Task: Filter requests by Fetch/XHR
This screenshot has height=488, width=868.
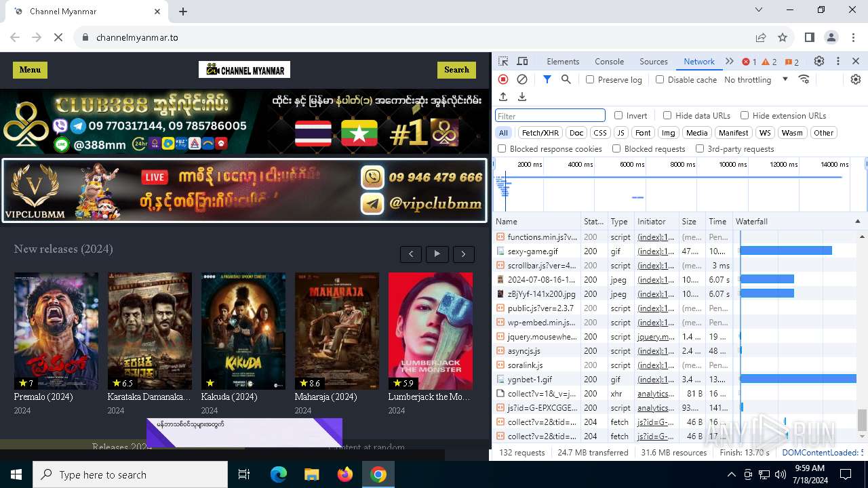Action: pos(540,133)
